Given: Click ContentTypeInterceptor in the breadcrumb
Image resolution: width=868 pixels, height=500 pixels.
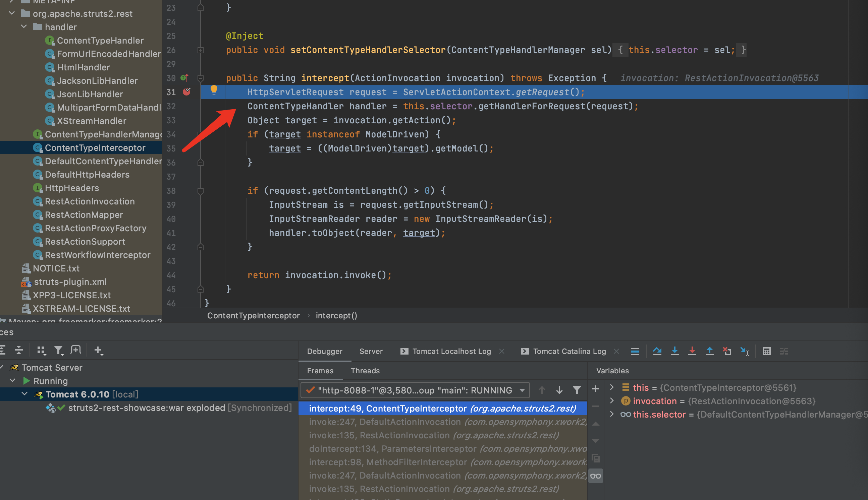Looking at the screenshot, I should tap(253, 315).
